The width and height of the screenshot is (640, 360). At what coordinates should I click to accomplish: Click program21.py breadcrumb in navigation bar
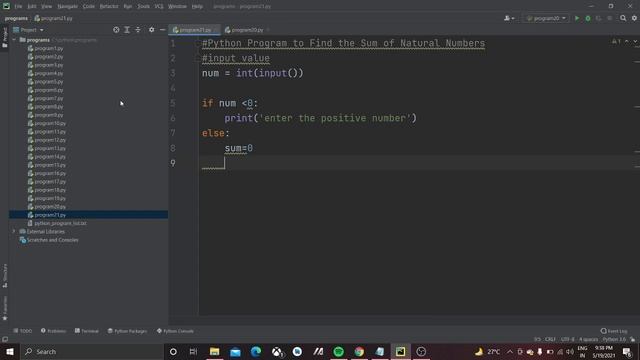click(x=53, y=18)
